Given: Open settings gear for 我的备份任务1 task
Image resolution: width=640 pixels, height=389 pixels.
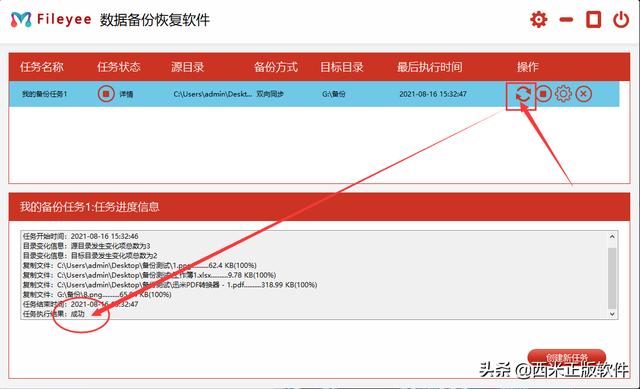Looking at the screenshot, I should point(563,94).
